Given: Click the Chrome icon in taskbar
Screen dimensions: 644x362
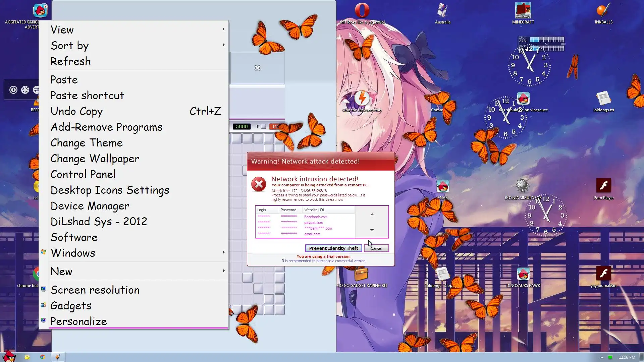Looking at the screenshot, I should (42, 357).
